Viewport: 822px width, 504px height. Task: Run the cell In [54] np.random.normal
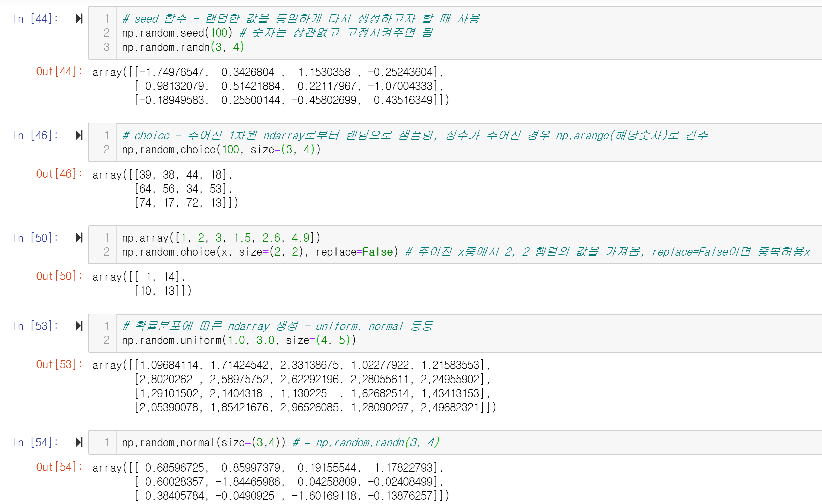click(x=79, y=442)
